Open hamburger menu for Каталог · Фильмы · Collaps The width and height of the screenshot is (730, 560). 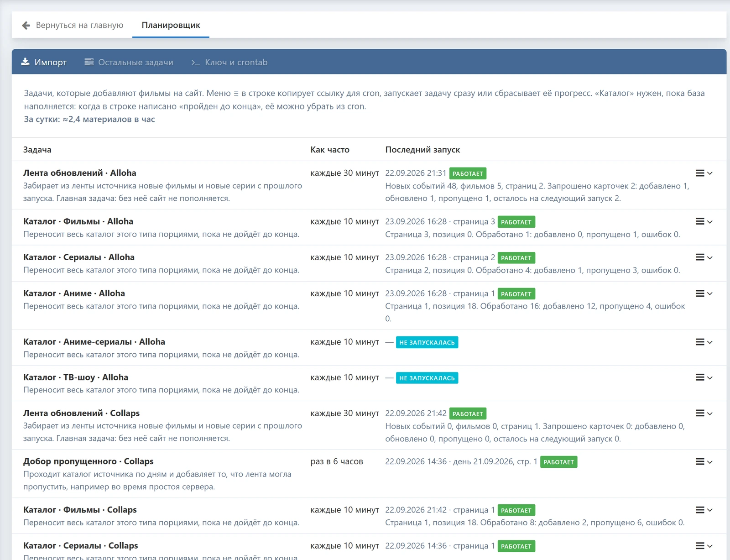[x=704, y=510]
